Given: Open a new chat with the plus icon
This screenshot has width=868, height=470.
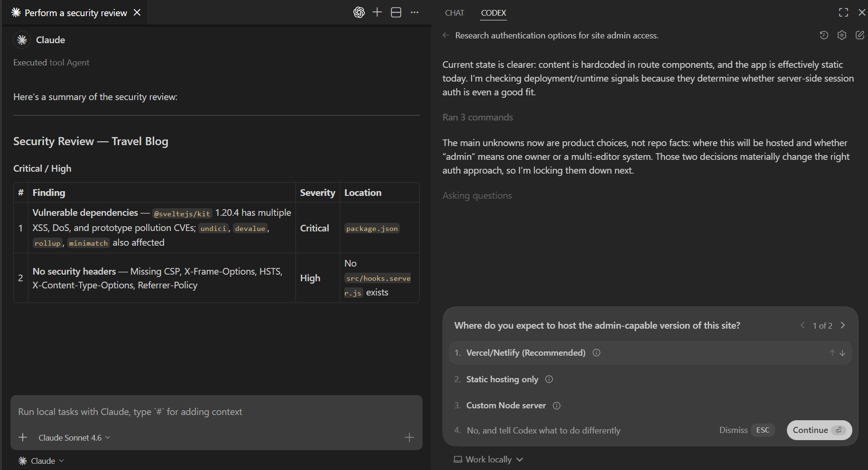Looking at the screenshot, I should pos(377,12).
